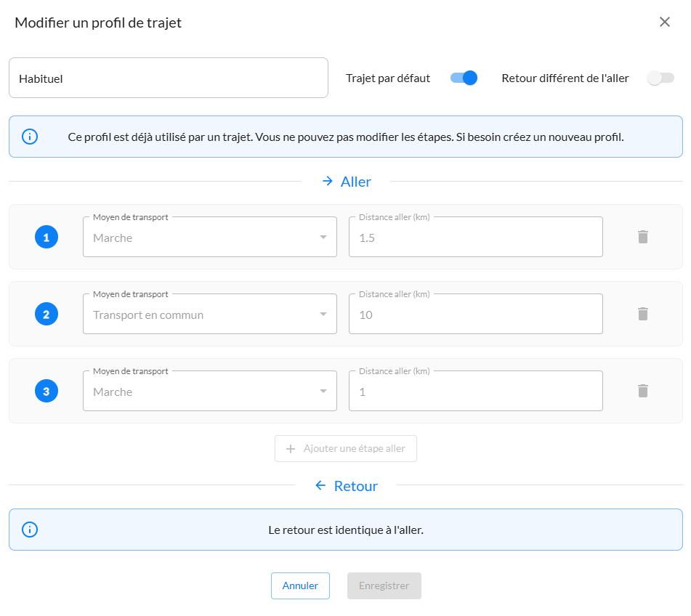
Task: Click info icon in profile-in-use notice
Action: (30, 137)
